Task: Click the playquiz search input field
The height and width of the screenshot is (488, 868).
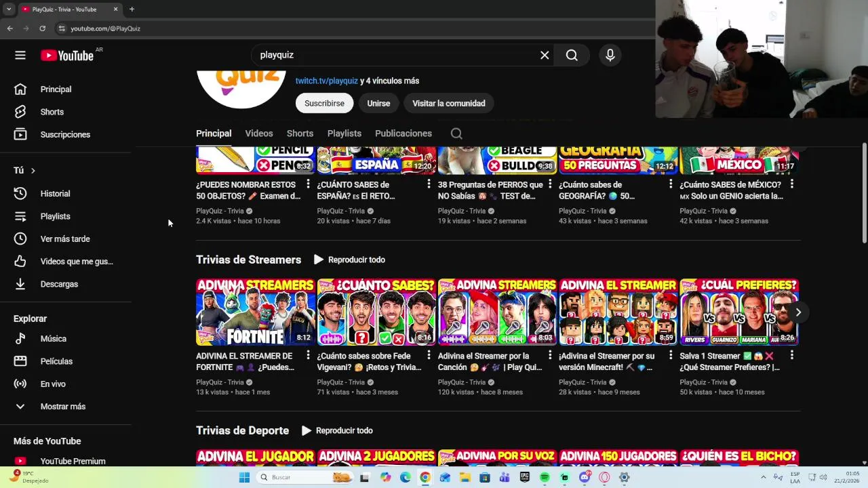Action: pos(397,56)
